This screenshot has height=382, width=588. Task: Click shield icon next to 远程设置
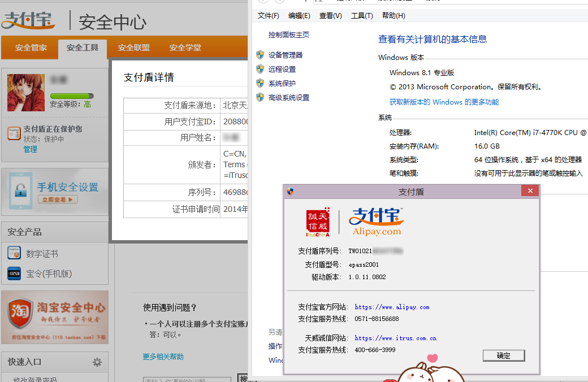point(260,69)
